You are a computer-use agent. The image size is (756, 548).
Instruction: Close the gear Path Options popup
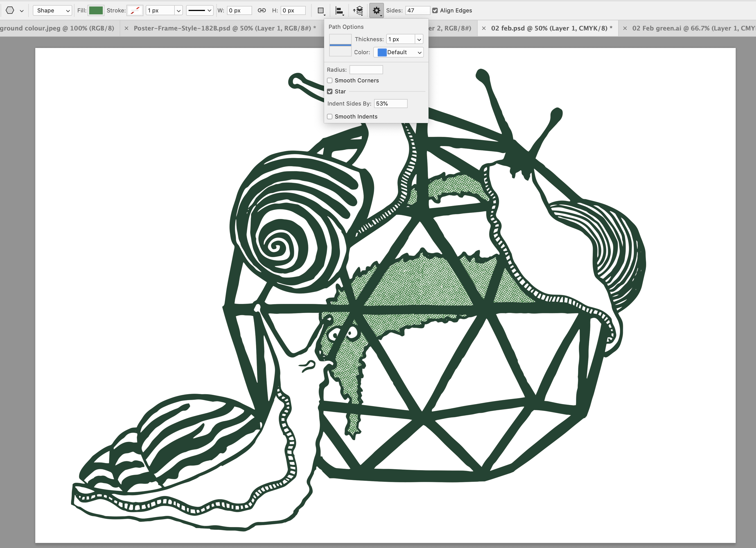pyautogui.click(x=376, y=11)
